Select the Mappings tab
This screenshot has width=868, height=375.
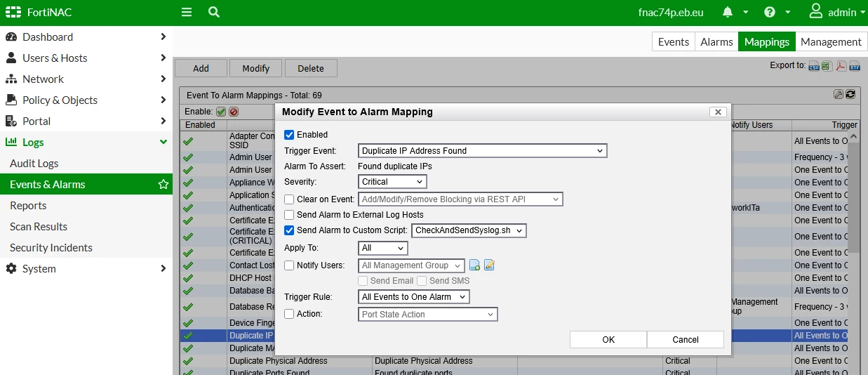(x=767, y=41)
